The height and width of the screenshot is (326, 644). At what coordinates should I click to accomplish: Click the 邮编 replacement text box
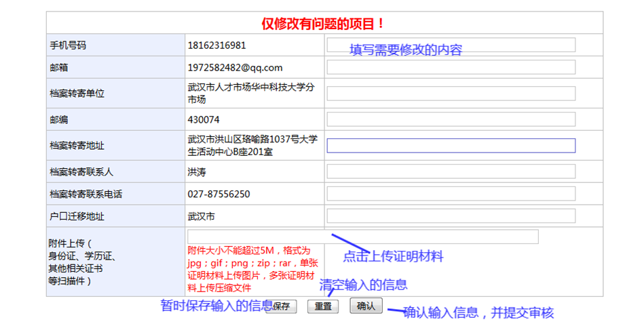coord(451,119)
